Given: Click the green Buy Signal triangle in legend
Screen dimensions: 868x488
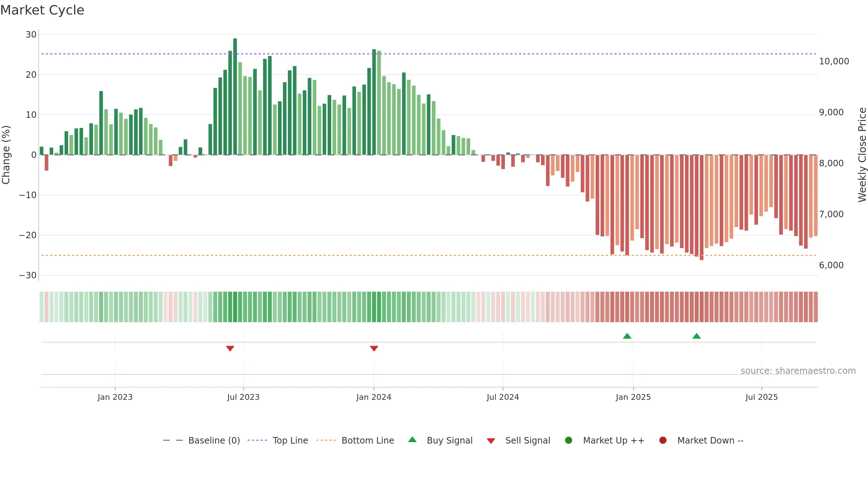Looking at the screenshot, I should pyautogui.click(x=412, y=440).
